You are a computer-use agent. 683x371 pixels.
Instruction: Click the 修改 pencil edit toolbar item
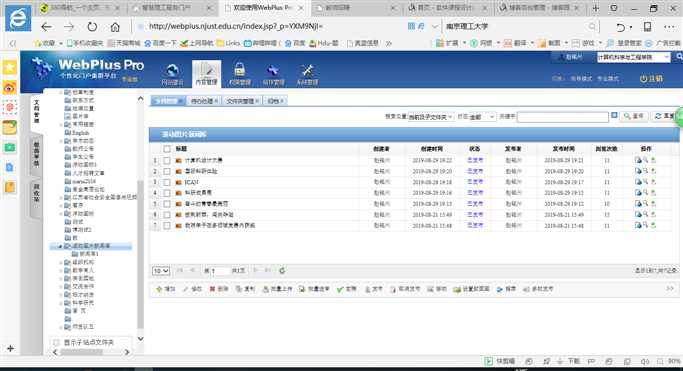(192, 289)
